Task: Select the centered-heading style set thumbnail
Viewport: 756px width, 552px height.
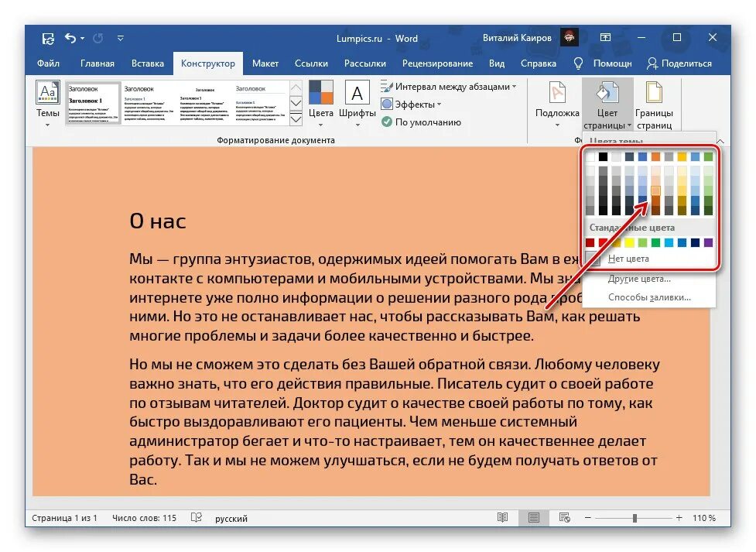Action: [x=205, y=103]
